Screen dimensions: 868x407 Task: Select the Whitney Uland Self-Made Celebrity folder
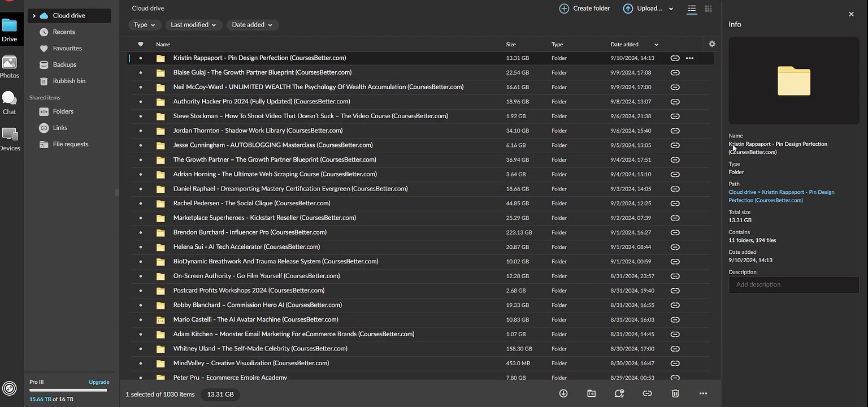point(419,349)
